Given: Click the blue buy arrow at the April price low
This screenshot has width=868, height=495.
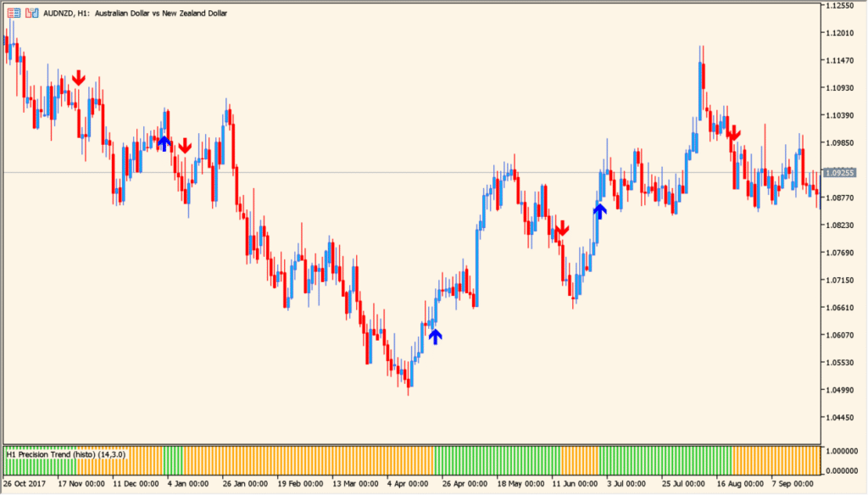Looking at the screenshot, I should pyautogui.click(x=435, y=336).
